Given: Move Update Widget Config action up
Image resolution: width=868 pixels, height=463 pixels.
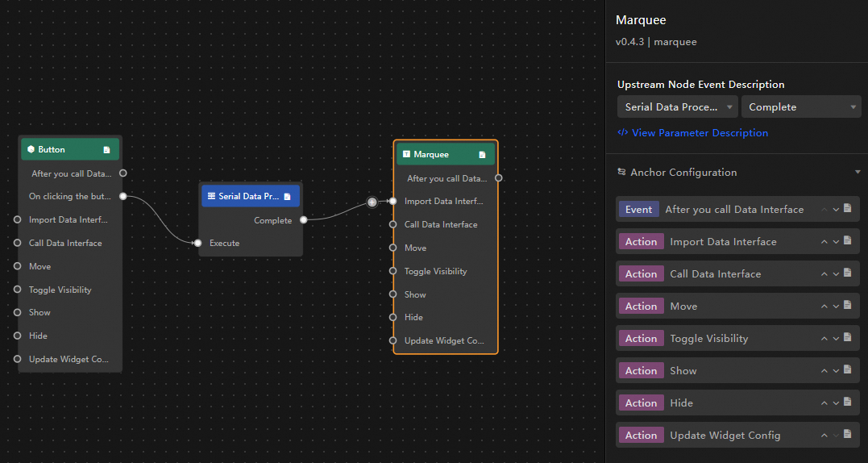Looking at the screenshot, I should 824,436.
